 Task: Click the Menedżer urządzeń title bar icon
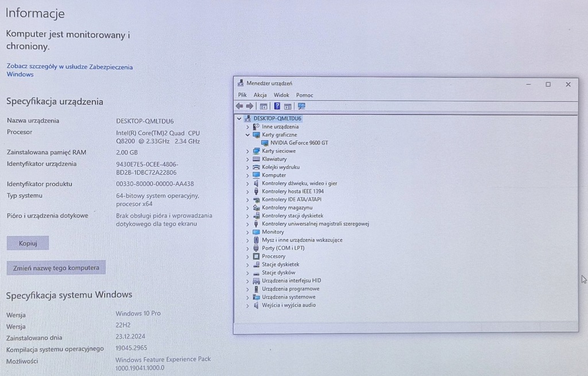click(241, 83)
